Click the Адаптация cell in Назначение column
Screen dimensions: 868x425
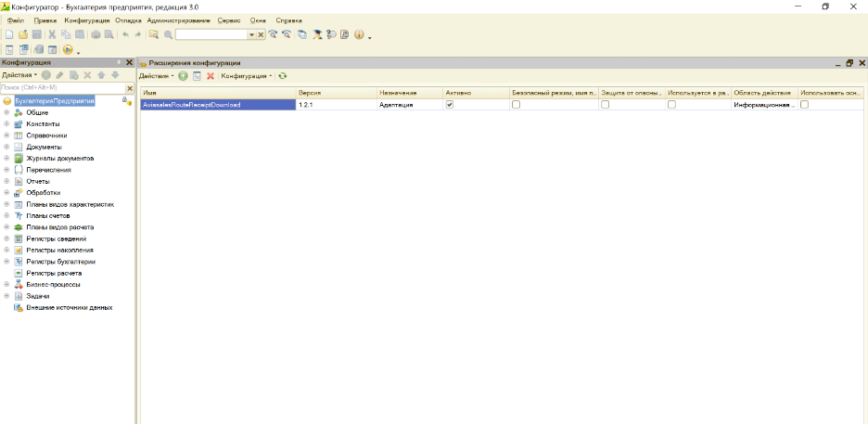coord(410,104)
